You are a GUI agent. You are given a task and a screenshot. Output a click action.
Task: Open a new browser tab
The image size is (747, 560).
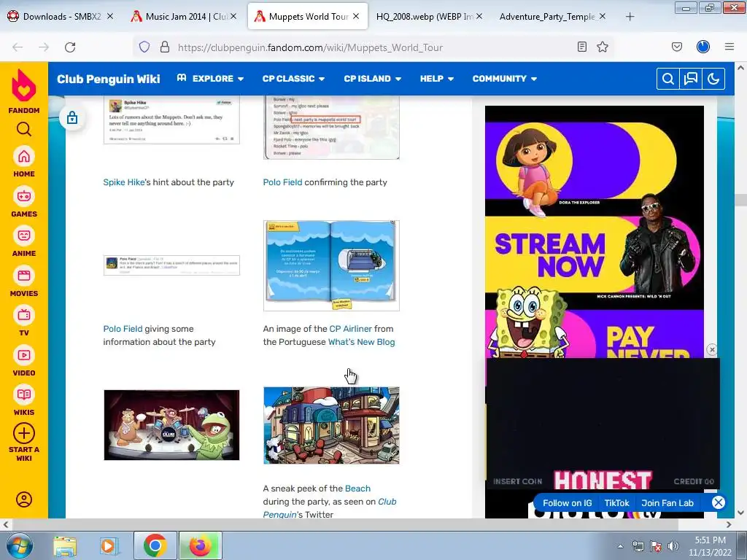[x=630, y=17]
